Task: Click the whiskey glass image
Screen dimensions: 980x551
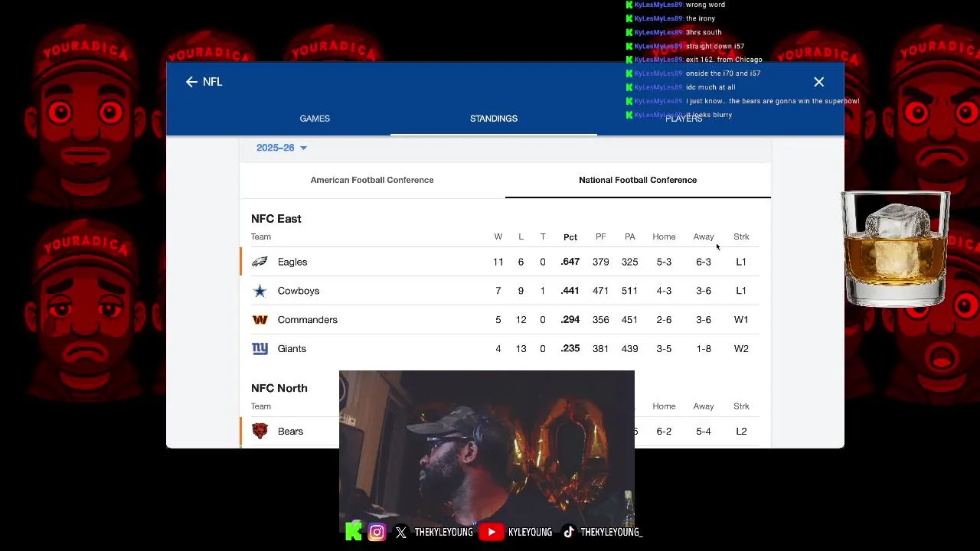Action: coord(896,249)
